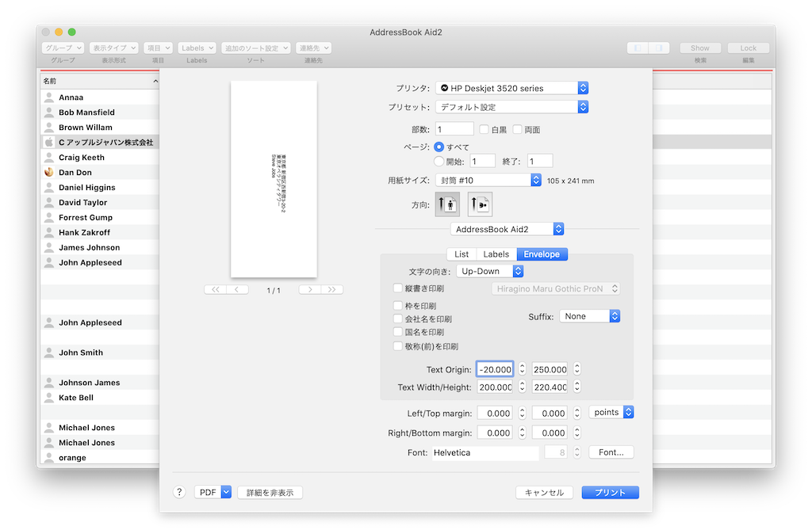Screen dimensions: 812x530
Task: Switch to the Envelope tab
Action: 542,254
